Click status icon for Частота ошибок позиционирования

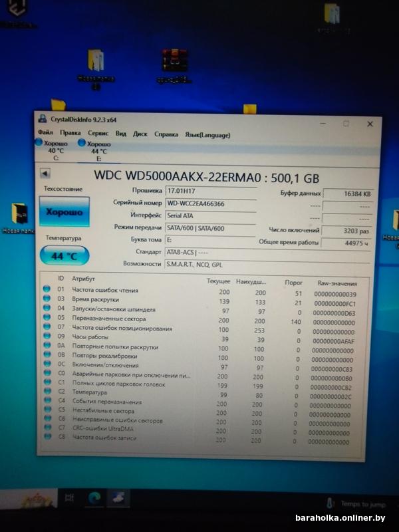(x=47, y=327)
